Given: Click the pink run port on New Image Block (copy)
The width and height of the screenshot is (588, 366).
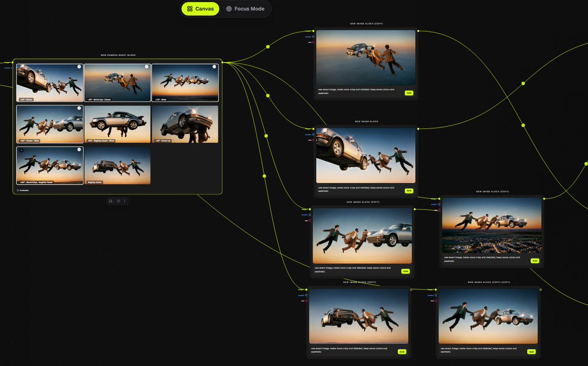Looking at the screenshot, I should tap(313, 42).
